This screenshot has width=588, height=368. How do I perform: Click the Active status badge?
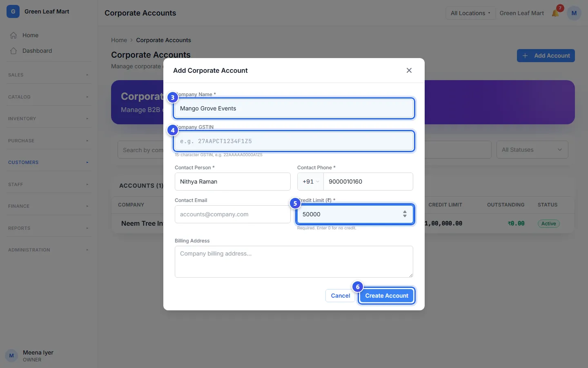tap(548, 224)
